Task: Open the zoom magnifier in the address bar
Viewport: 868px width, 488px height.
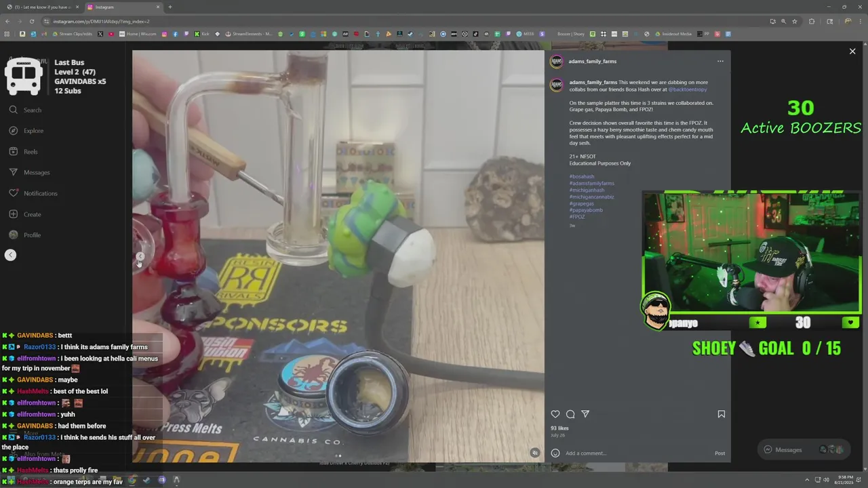Action: pos(783,21)
